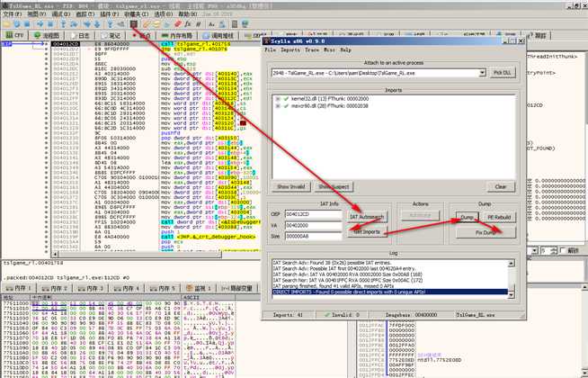Click the strings 'A' toolbar icon
This screenshot has height=378, width=588.
211,24
